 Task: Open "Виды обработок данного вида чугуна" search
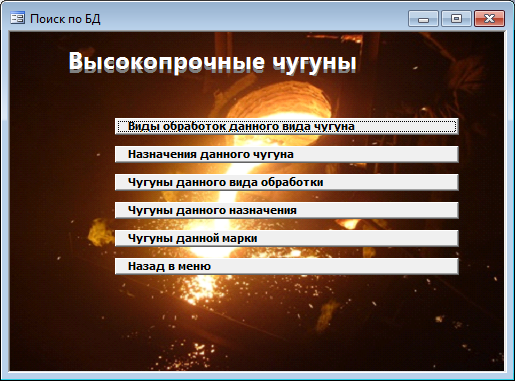coord(287,126)
